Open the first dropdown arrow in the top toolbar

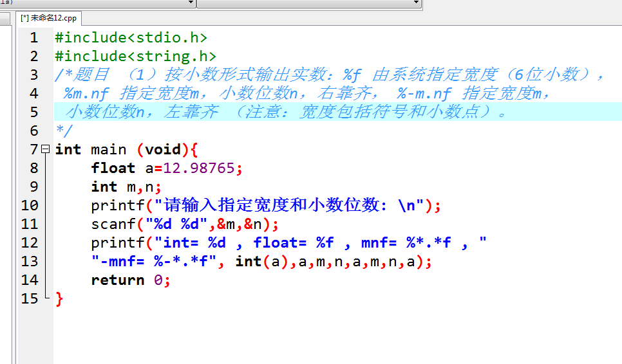191,3
